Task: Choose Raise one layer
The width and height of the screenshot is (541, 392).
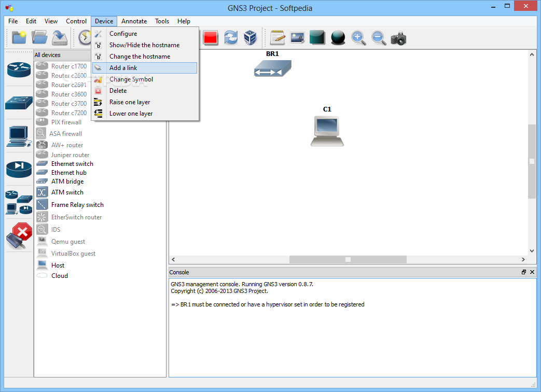Action: 145,102
